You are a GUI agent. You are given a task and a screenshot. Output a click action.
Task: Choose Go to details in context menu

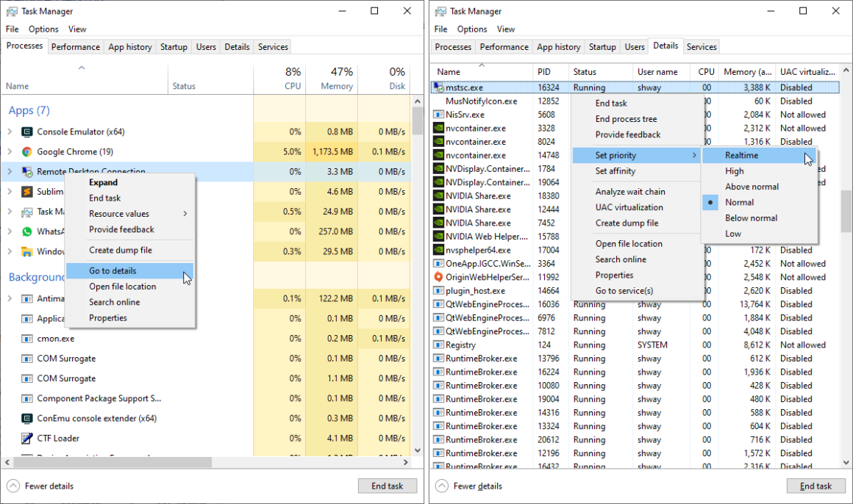point(113,271)
